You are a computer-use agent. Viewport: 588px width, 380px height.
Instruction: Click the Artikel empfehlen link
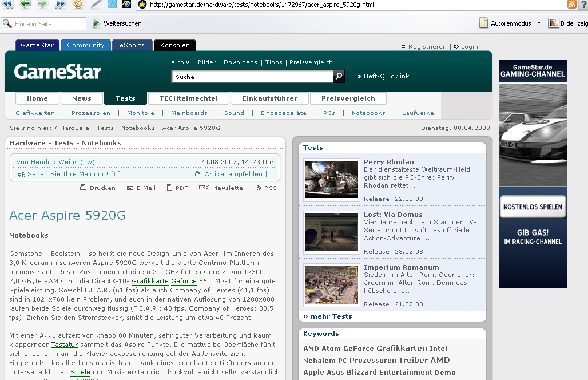233,174
